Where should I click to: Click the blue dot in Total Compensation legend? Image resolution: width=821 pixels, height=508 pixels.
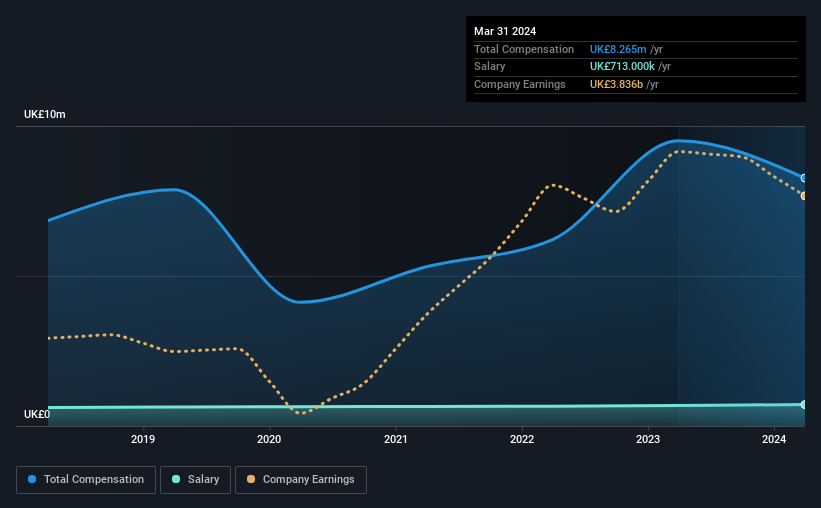[32, 479]
